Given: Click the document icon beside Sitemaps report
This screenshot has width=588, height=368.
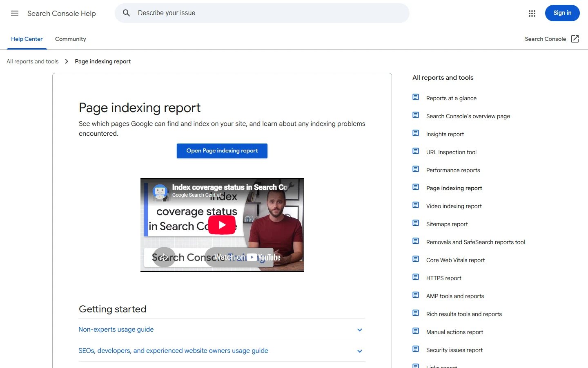Looking at the screenshot, I should coord(416,223).
